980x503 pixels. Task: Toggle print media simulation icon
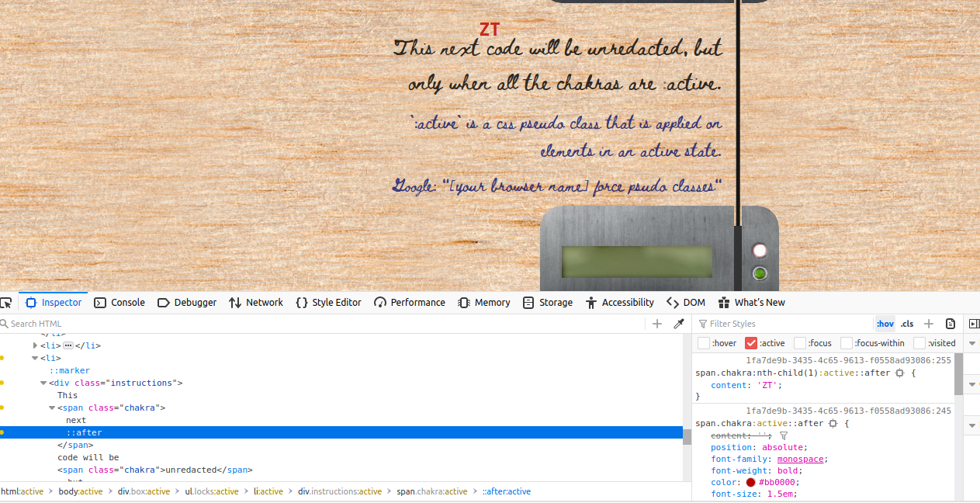pos(951,324)
